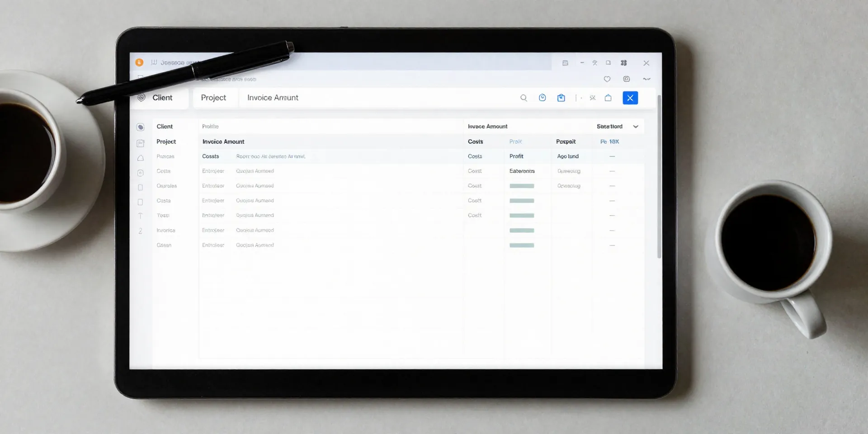Switch to the Project tab
The height and width of the screenshot is (434, 868).
(x=213, y=98)
